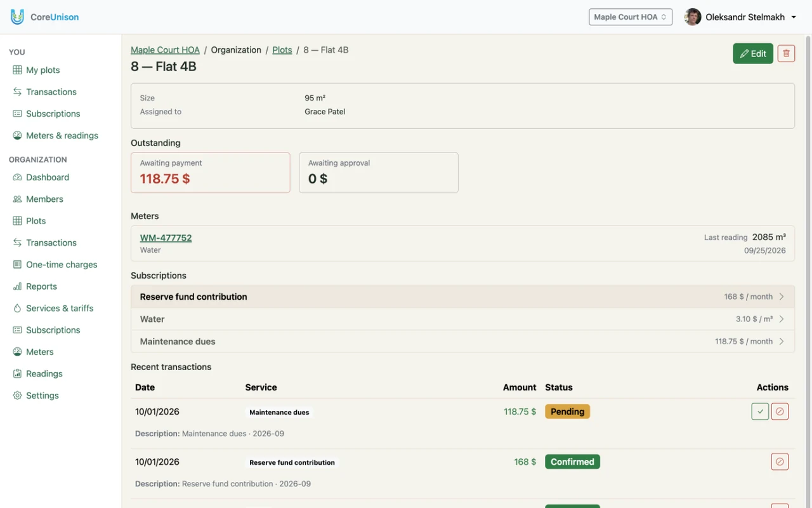Screen dimensions: 812x508
Task: Click the plot size value 95 m²
Action: click(x=315, y=98)
